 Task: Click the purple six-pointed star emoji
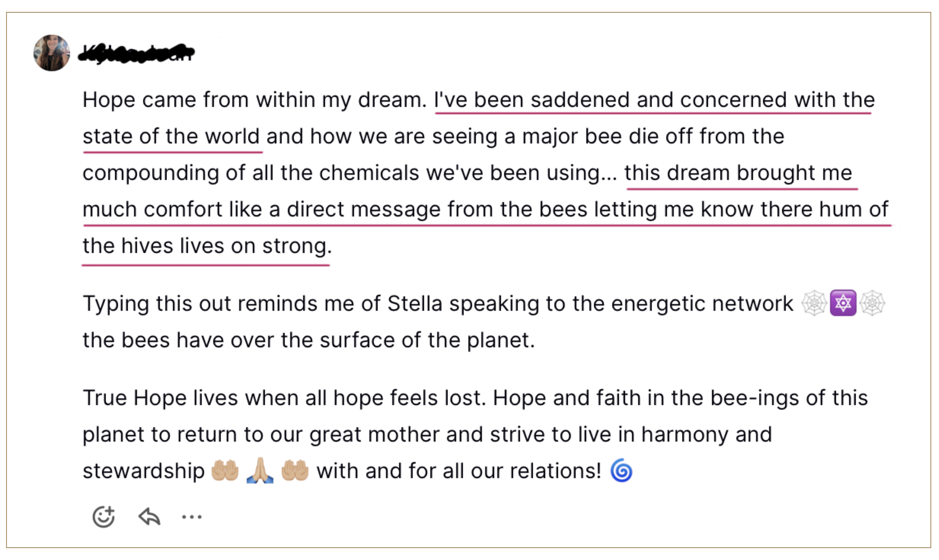point(843,303)
